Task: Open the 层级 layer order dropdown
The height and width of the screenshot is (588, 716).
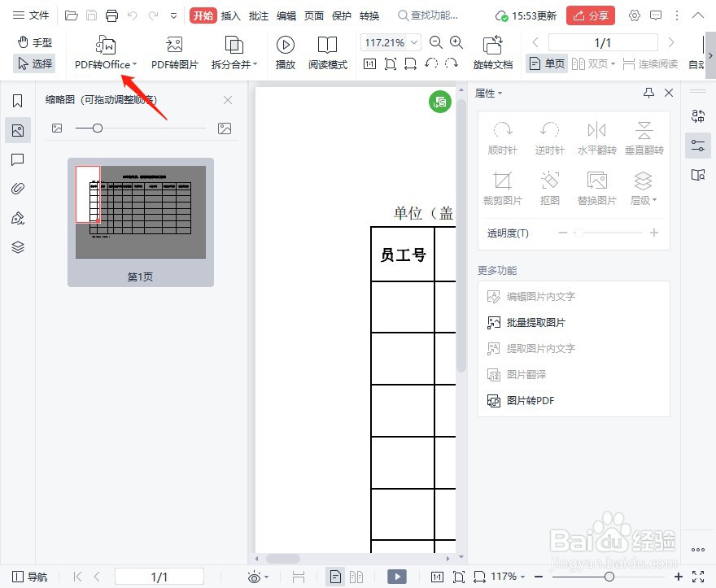Action: pyautogui.click(x=644, y=188)
